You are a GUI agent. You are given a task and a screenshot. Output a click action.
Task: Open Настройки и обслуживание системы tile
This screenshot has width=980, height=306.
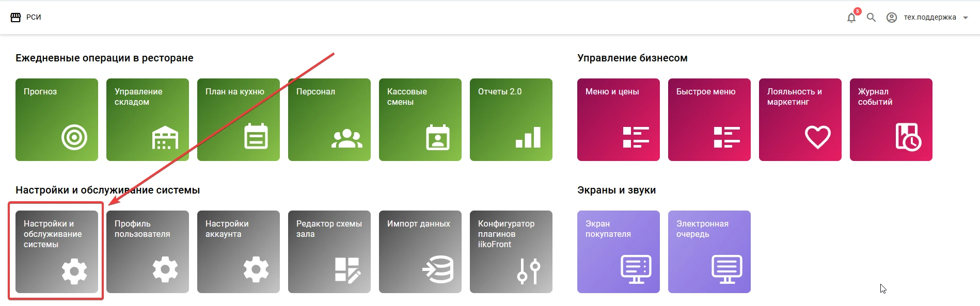click(57, 252)
